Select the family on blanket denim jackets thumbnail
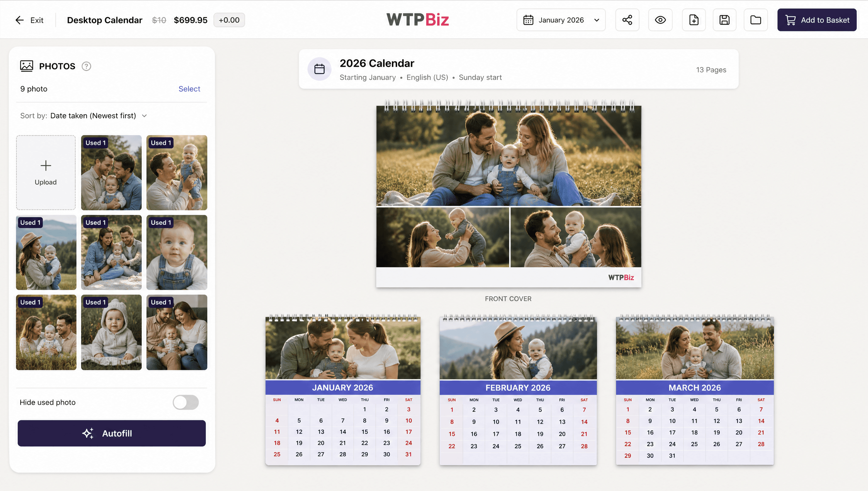This screenshot has width=868, height=491. pyautogui.click(x=111, y=252)
